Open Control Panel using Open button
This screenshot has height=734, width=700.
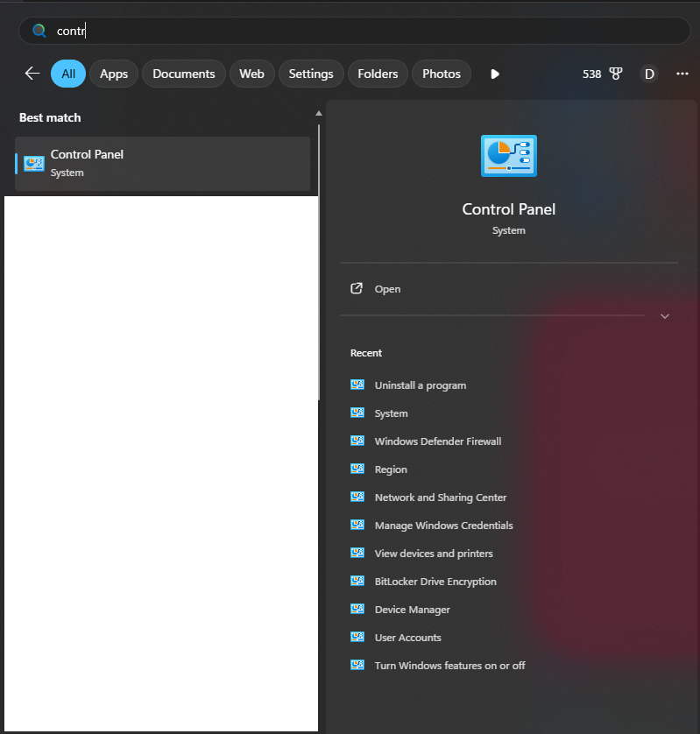click(x=387, y=289)
